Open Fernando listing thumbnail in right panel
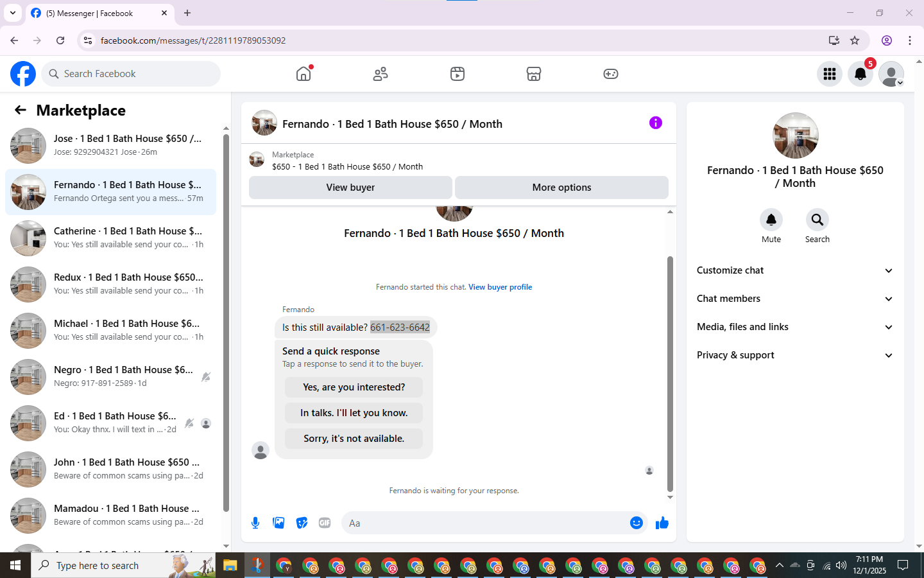 coord(796,136)
